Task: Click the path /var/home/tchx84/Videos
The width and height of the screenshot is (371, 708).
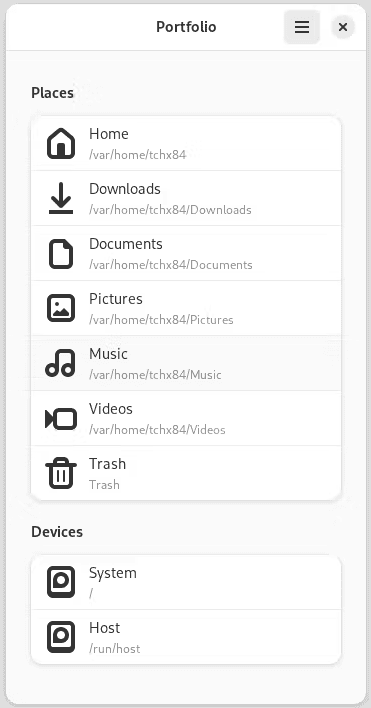Action: (157, 430)
